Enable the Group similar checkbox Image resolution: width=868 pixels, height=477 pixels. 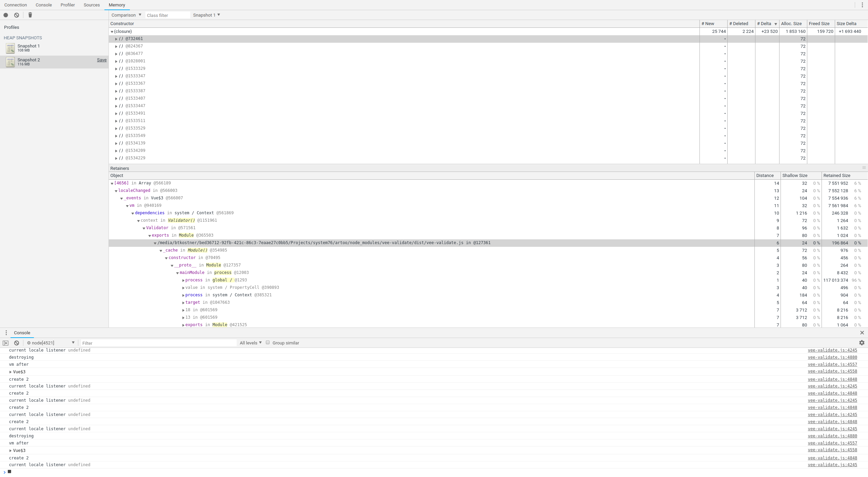point(268,342)
